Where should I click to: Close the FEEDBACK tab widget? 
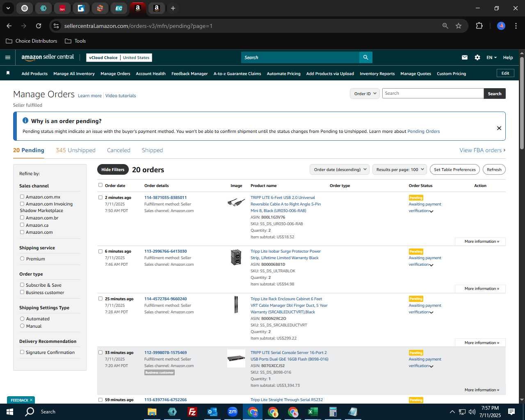(x=31, y=400)
